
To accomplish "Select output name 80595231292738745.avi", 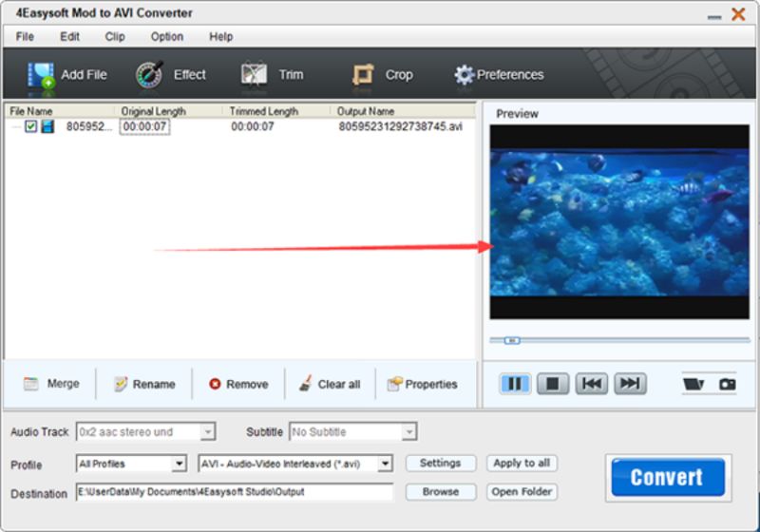I will pyautogui.click(x=400, y=126).
